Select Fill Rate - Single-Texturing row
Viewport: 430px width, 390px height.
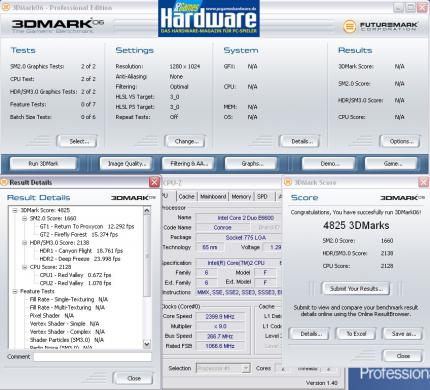pos(69,299)
